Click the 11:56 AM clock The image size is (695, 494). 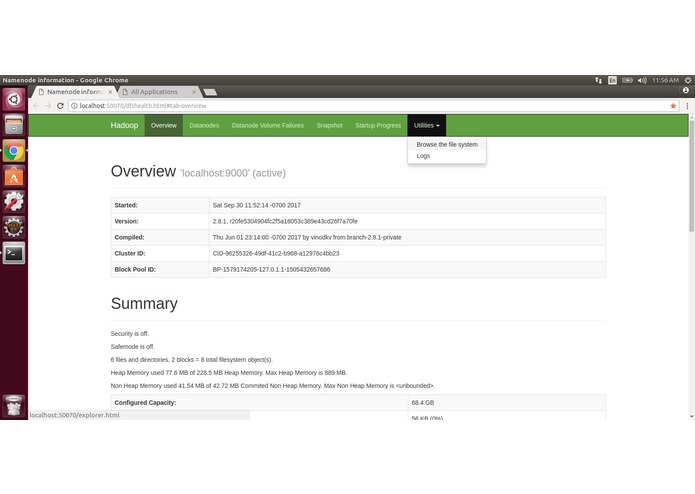tap(665, 80)
